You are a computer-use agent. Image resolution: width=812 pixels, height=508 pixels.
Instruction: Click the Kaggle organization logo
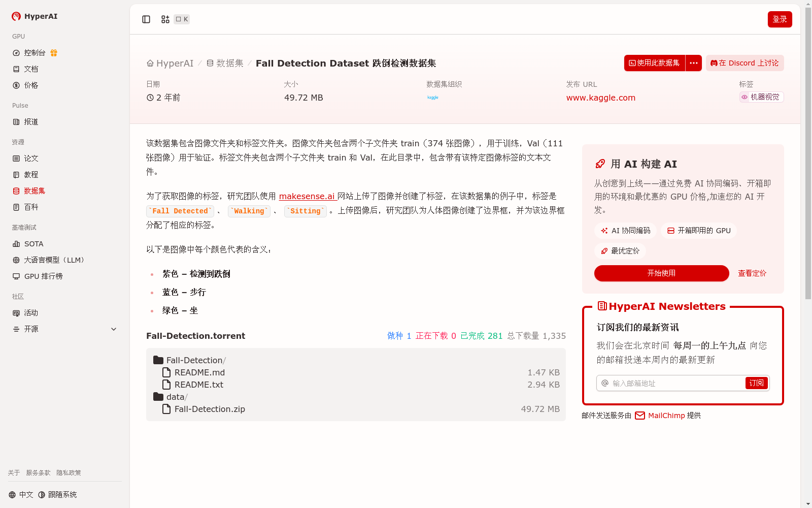(x=433, y=98)
